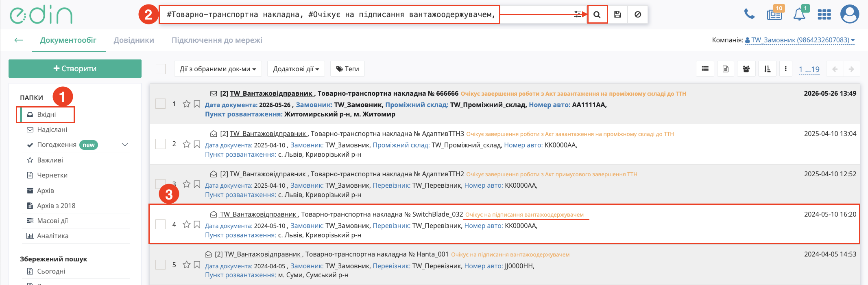Open advanced search filter sliders
The image size is (868, 285).
point(578,14)
